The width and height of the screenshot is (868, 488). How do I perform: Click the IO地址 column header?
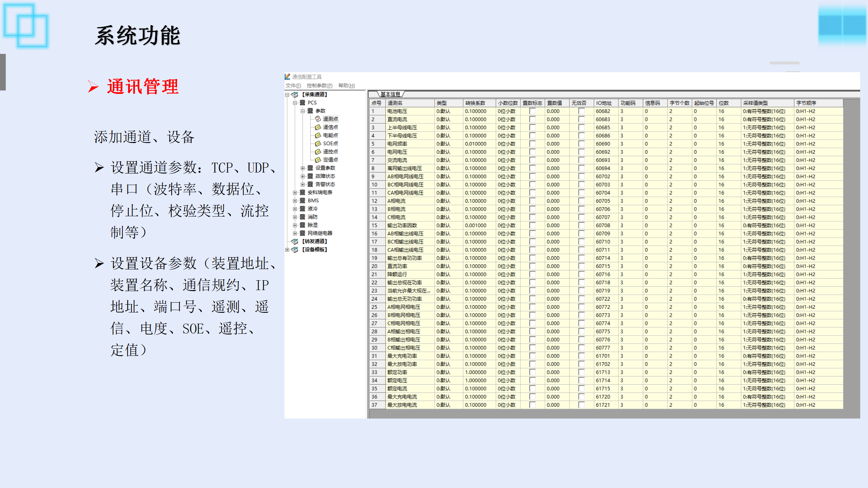[606, 103]
